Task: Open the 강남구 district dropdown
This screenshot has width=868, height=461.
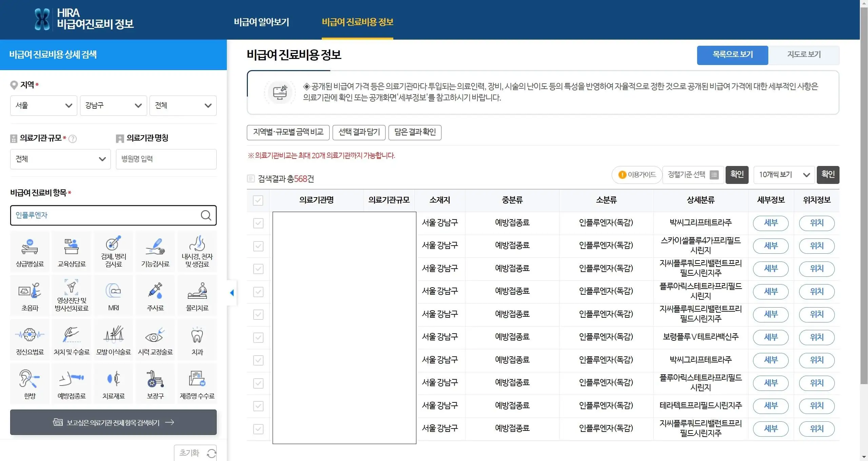Action: (113, 105)
